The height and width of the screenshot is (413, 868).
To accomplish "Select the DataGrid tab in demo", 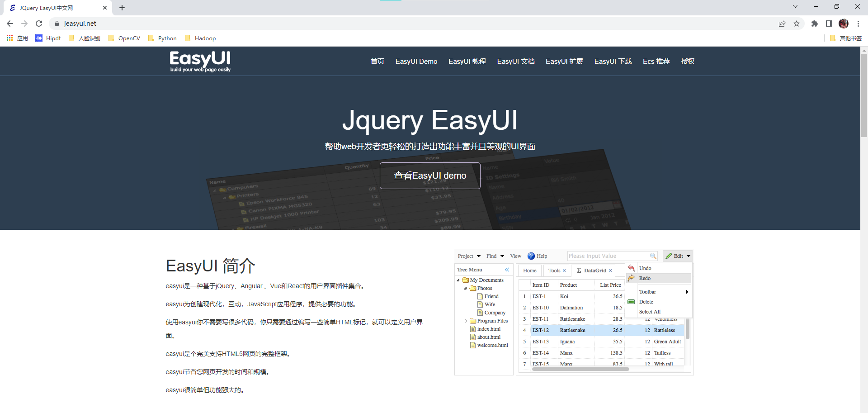I will pos(594,271).
